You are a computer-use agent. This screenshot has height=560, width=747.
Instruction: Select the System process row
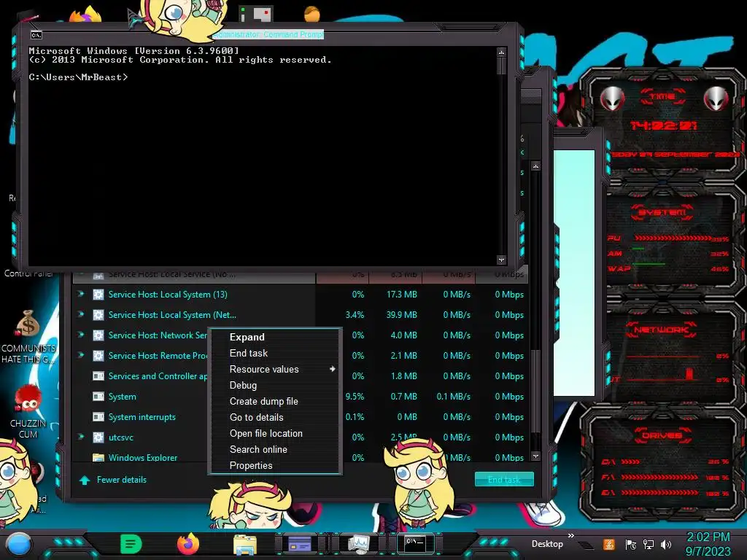(x=300, y=396)
